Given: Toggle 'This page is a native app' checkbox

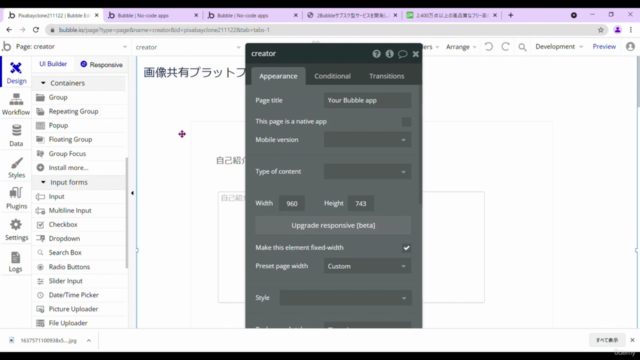Looking at the screenshot, I should [406, 122].
